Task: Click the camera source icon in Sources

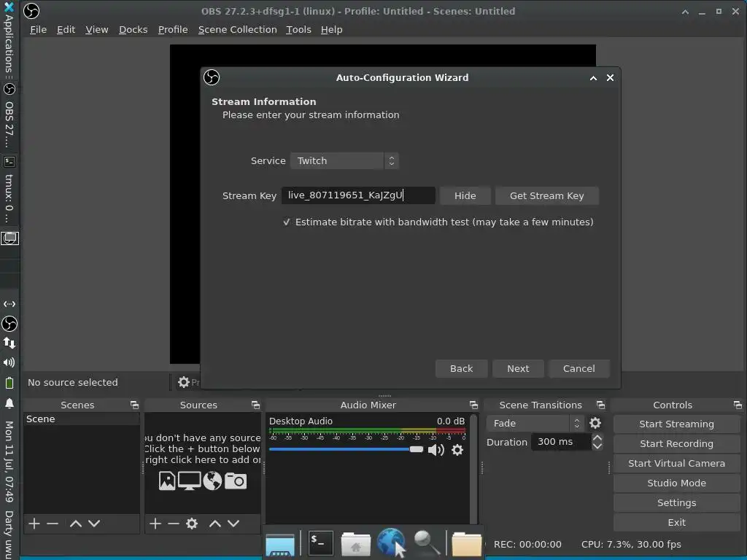Action: click(236, 481)
